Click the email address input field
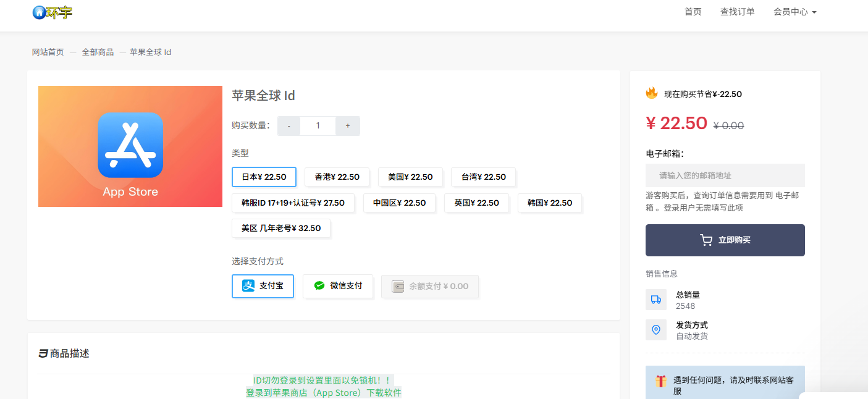868x399 pixels. (x=725, y=175)
